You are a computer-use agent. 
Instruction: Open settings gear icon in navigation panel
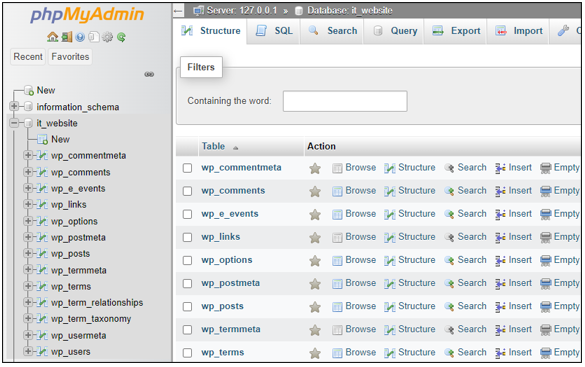pos(107,37)
